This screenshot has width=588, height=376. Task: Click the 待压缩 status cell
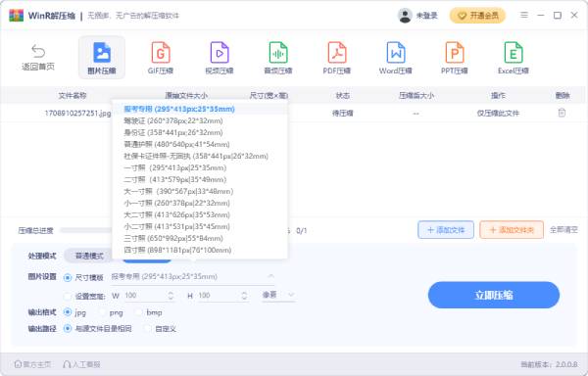pyautogui.click(x=342, y=113)
